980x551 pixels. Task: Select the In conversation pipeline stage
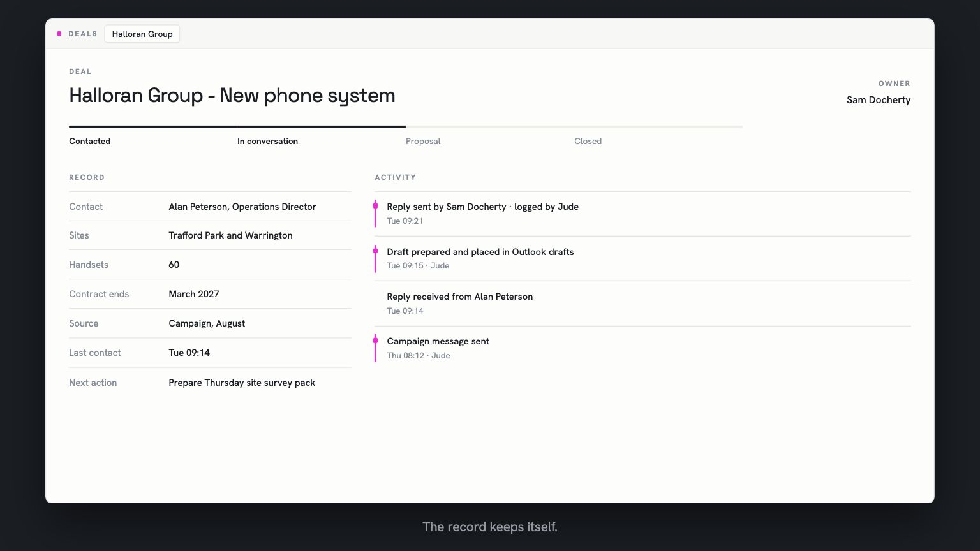pos(267,141)
